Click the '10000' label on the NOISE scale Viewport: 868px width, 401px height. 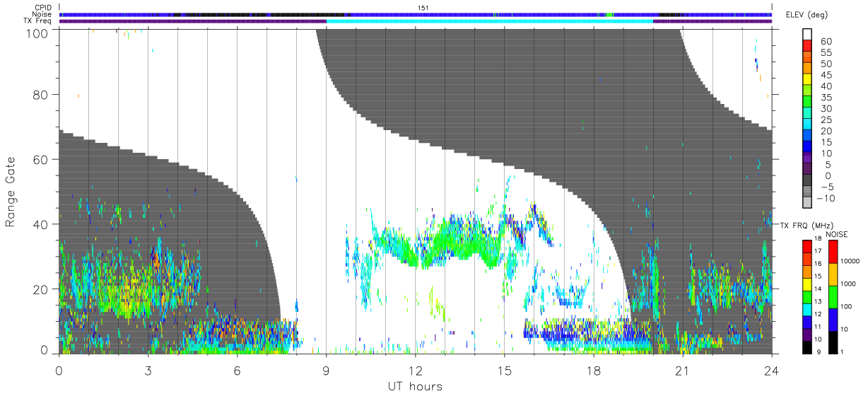850,260
